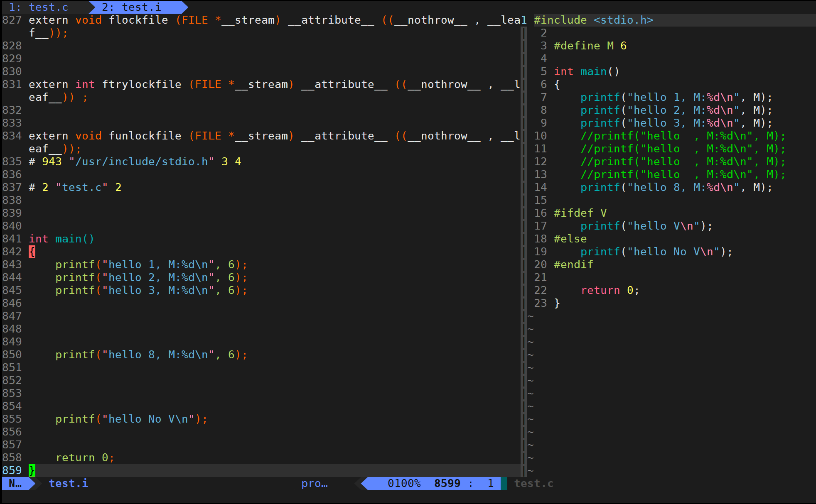Click the green closing brace on line 859
The image size is (816, 504).
(32, 470)
